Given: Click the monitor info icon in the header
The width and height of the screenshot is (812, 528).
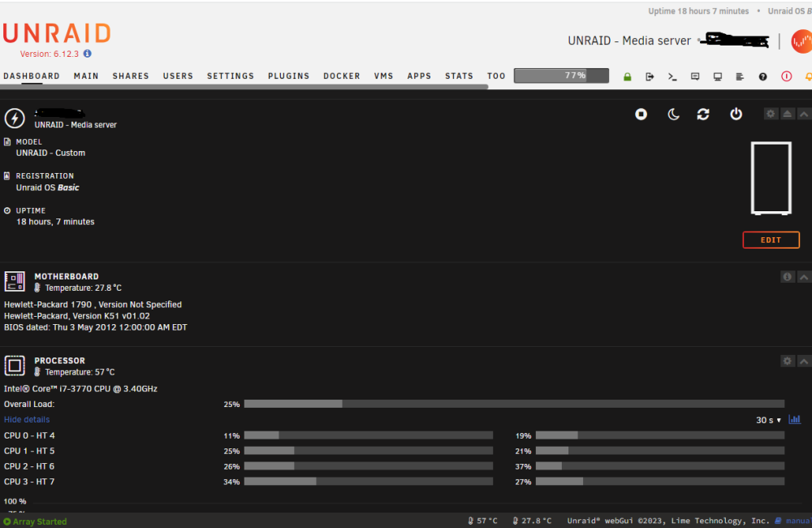Looking at the screenshot, I should point(717,76).
